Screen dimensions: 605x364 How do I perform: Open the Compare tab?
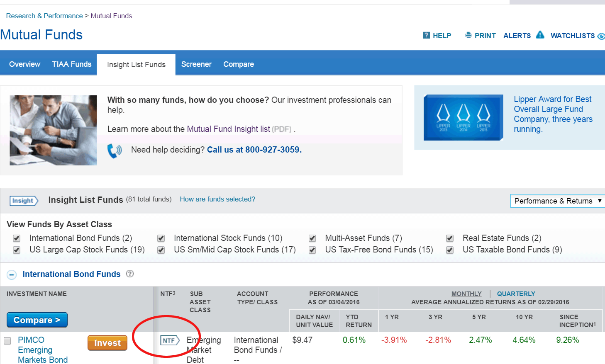pos(239,64)
